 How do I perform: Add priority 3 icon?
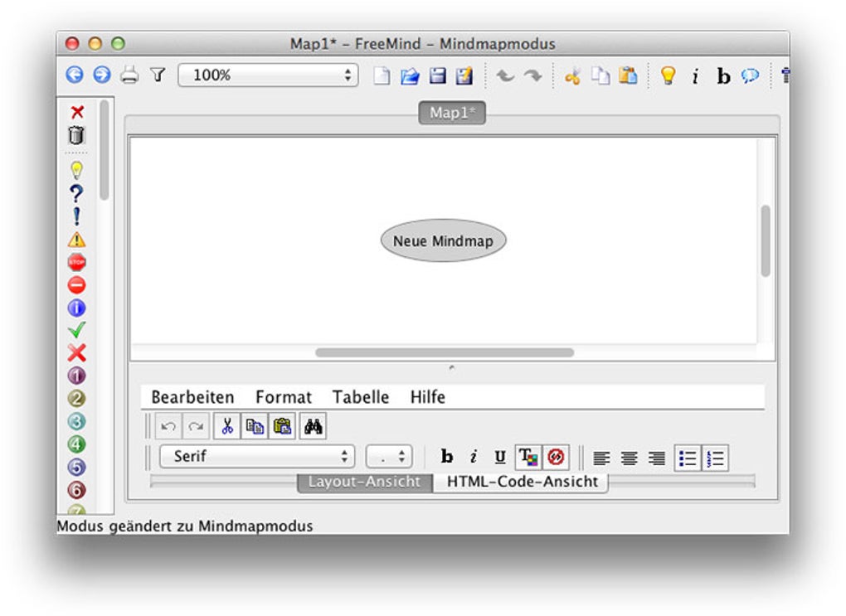[76, 421]
